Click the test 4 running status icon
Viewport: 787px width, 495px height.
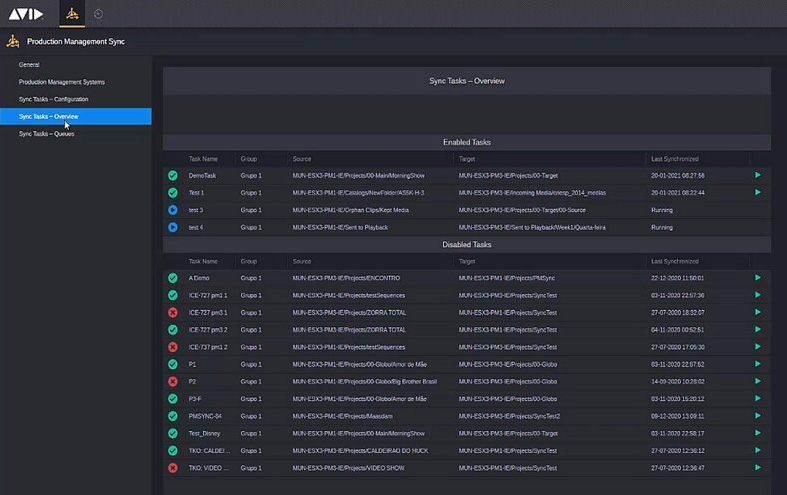(x=173, y=227)
